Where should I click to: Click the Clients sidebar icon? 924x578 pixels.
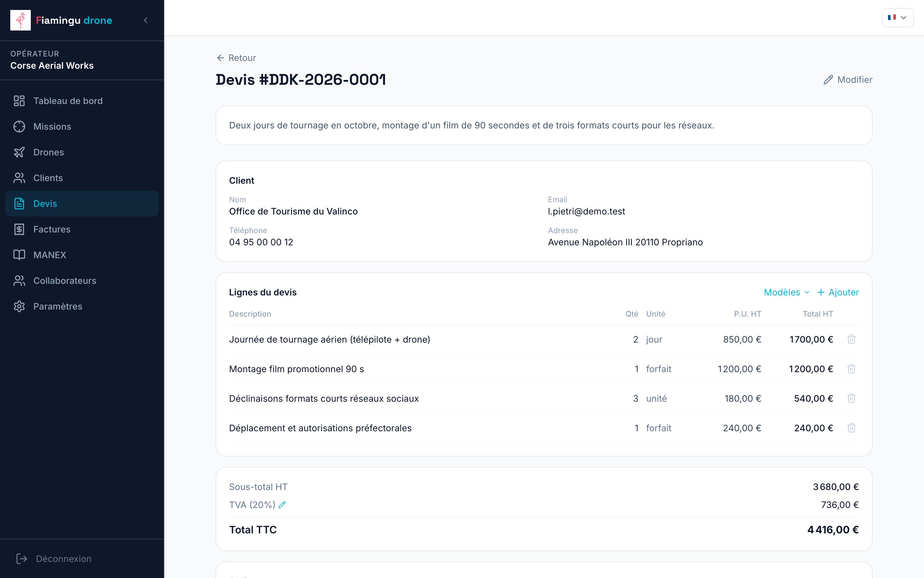tap(19, 178)
